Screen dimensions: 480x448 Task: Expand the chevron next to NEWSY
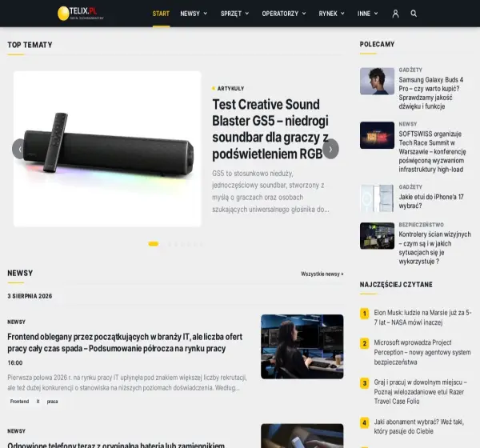pos(206,14)
